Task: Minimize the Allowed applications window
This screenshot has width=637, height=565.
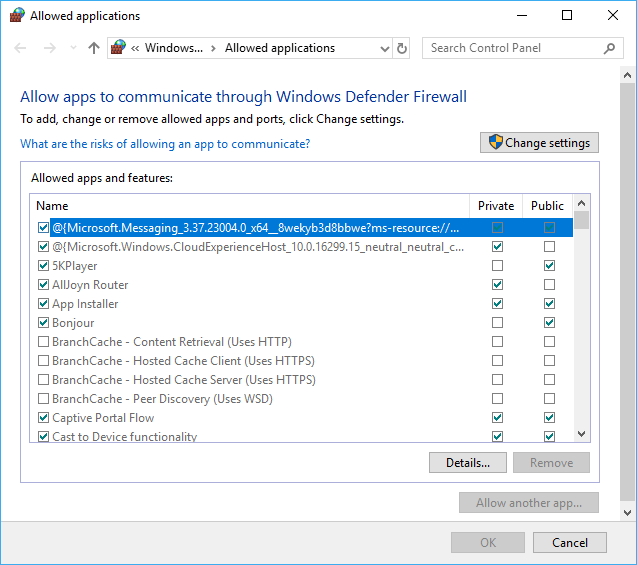Action: (x=522, y=15)
